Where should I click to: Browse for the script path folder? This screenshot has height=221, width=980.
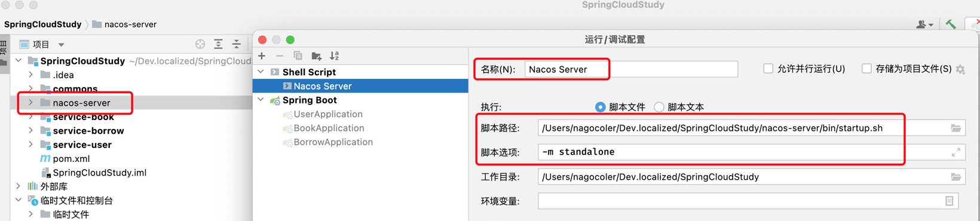pyautogui.click(x=956, y=128)
